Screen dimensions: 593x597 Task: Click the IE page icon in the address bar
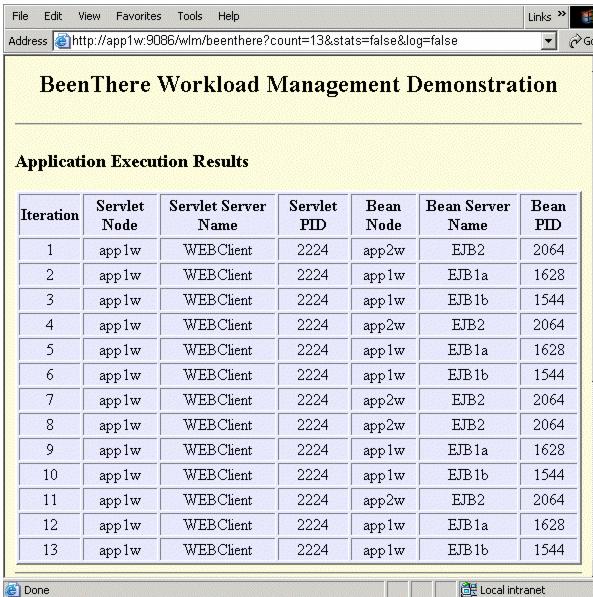[62, 41]
